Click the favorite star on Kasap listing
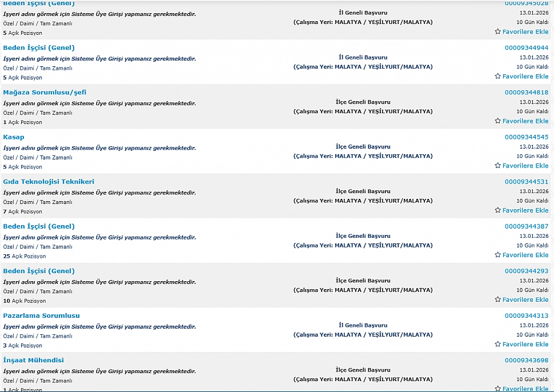The image size is (554, 392). coord(497,166)
